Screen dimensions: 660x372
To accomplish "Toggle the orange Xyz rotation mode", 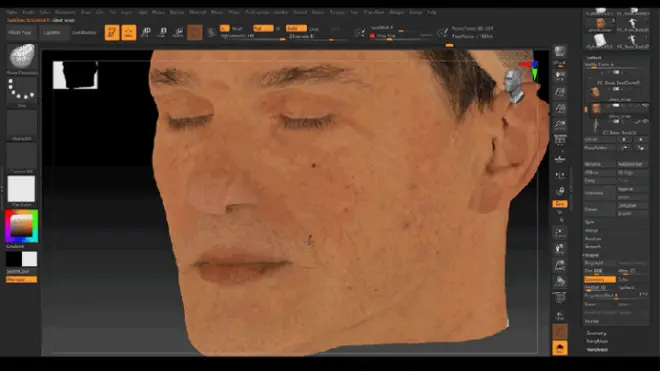I will click(x=560, y=204).
